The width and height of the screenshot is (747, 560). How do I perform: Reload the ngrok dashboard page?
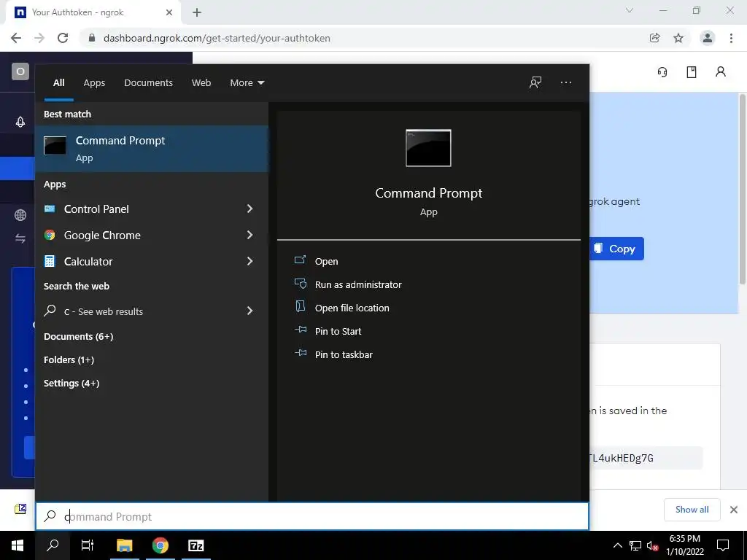[x=63, y=38]
